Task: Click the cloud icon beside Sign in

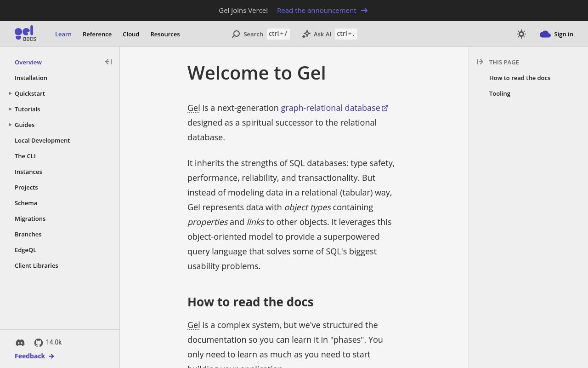Action: coord(545,34)
